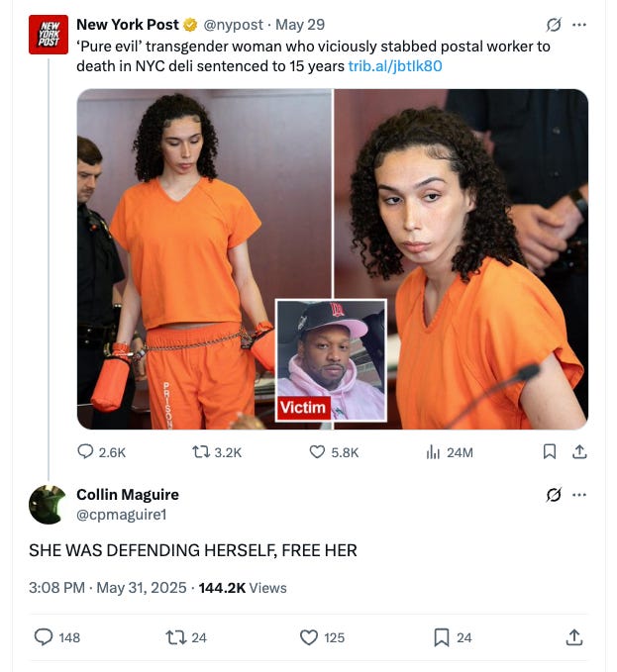Reply to Collin Maguire's tweet
This screenshot has width=617, height=672.
[x=56, y=637]
